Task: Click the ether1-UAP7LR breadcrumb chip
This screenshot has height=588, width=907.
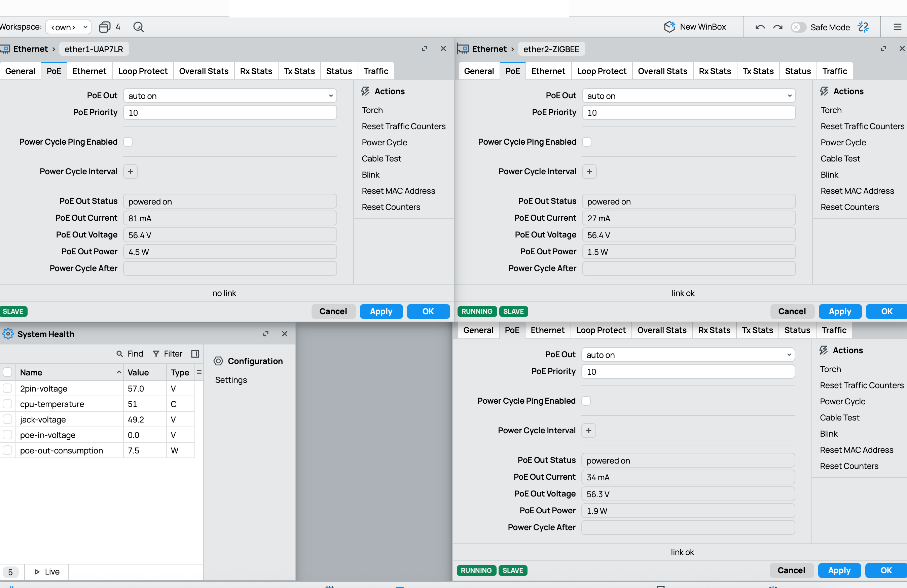Action: (x=94, y=49)
